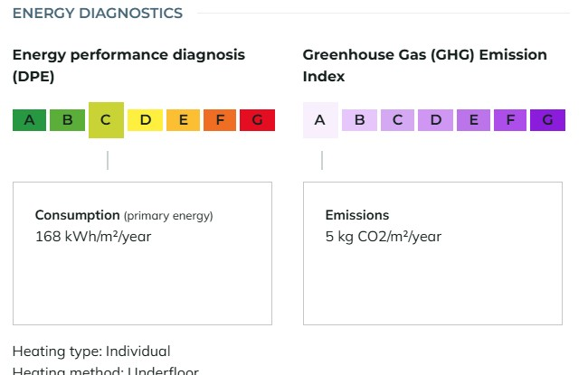
Task: Click the 168 kWh/m²/year consumption value
Action: tap(93, 237)
